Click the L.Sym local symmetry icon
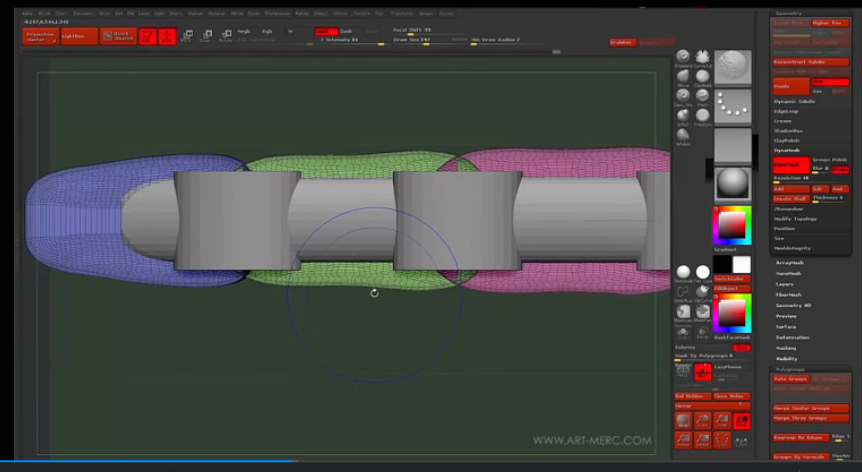 [x=742, y=441]
